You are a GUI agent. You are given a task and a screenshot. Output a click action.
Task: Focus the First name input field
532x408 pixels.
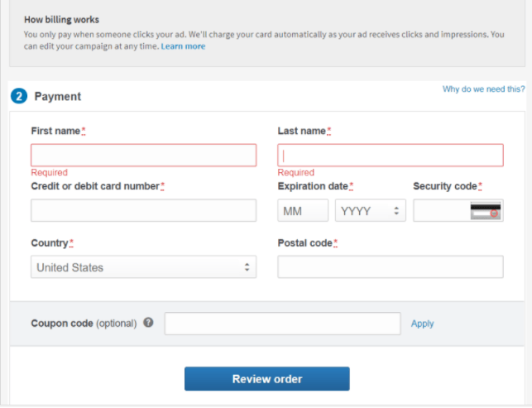[x=143, y=156]
